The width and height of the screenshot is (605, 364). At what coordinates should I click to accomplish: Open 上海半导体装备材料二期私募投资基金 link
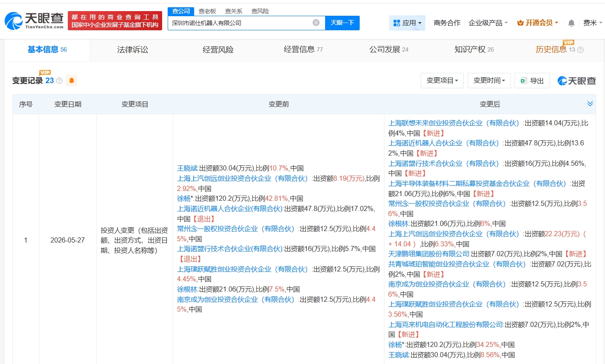click(x=477, y=184)
